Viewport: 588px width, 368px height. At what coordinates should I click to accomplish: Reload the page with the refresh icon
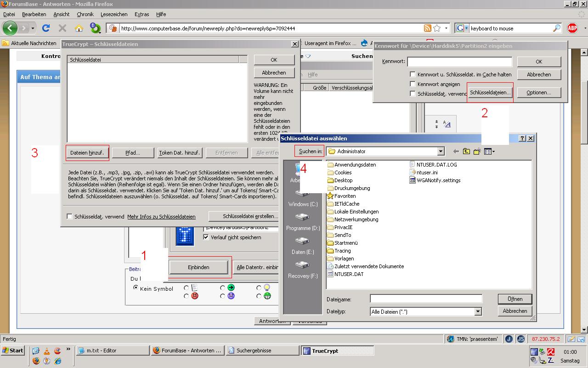(x=46, y=28)
